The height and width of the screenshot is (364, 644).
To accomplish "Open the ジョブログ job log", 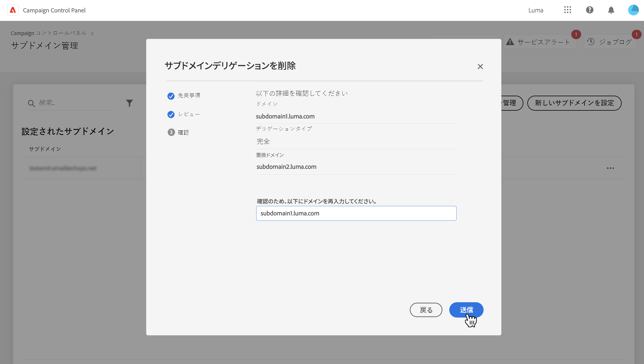I will [610, 42].
